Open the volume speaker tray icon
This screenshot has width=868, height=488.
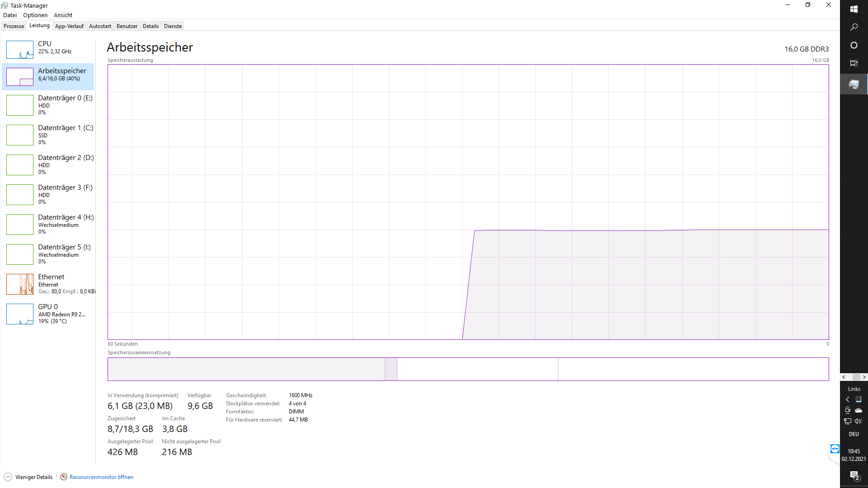(858, 421)
